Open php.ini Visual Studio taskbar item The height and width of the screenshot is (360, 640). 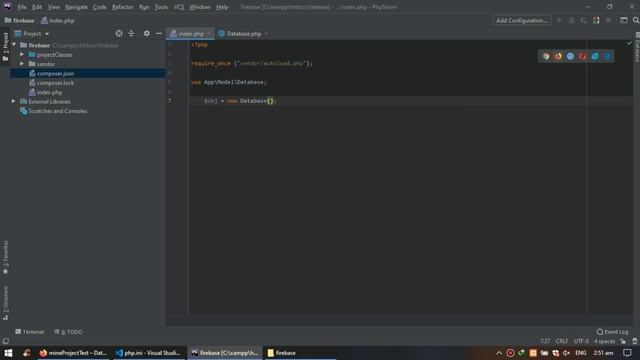pos(148,353)
